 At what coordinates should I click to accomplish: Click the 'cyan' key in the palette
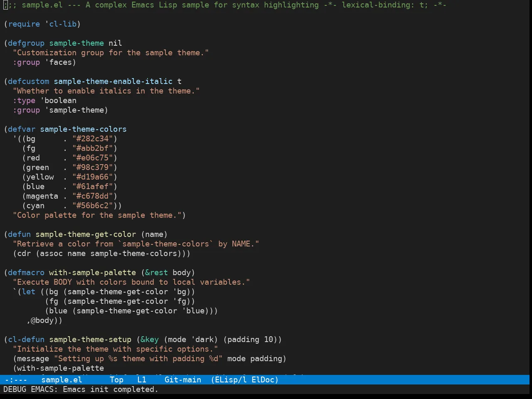point(35,206)
